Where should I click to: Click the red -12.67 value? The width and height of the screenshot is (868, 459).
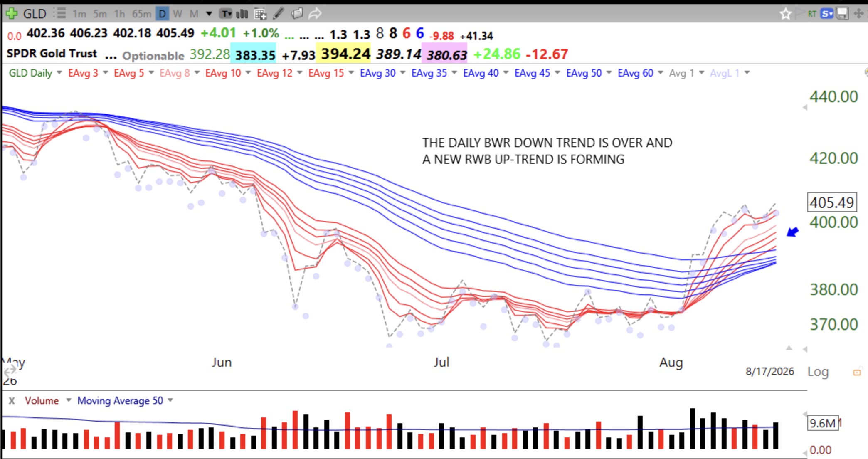(547, 54)
